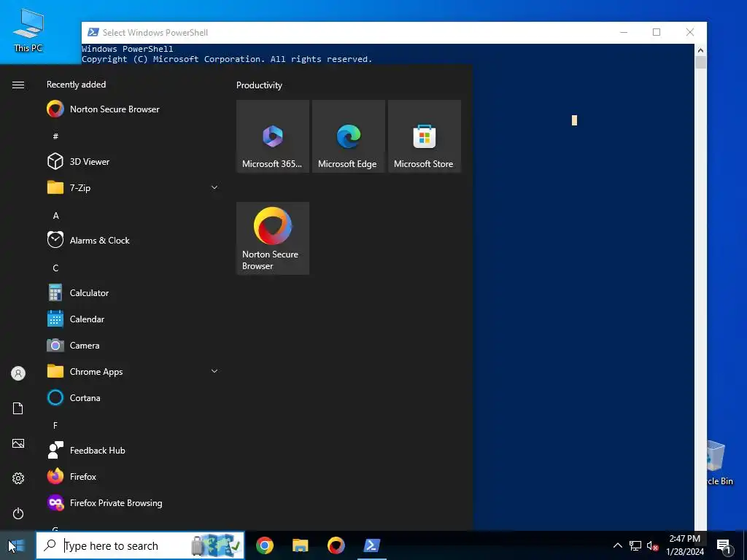
Task: Jump to letter A section header
Action: coord(55,216)
